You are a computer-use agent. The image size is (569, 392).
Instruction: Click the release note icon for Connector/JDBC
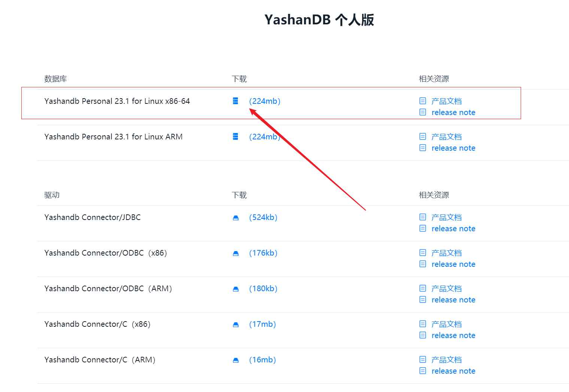(x=423, y=228)
